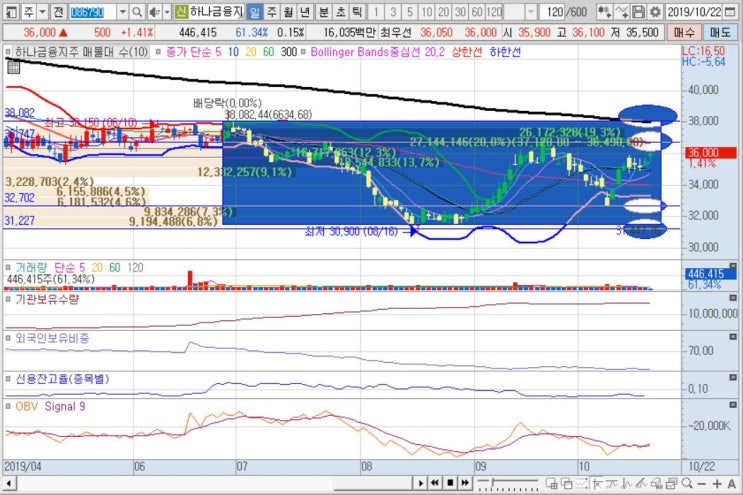Click the small grid icon in the chart area
743x495 pixels.
(13, 68)
